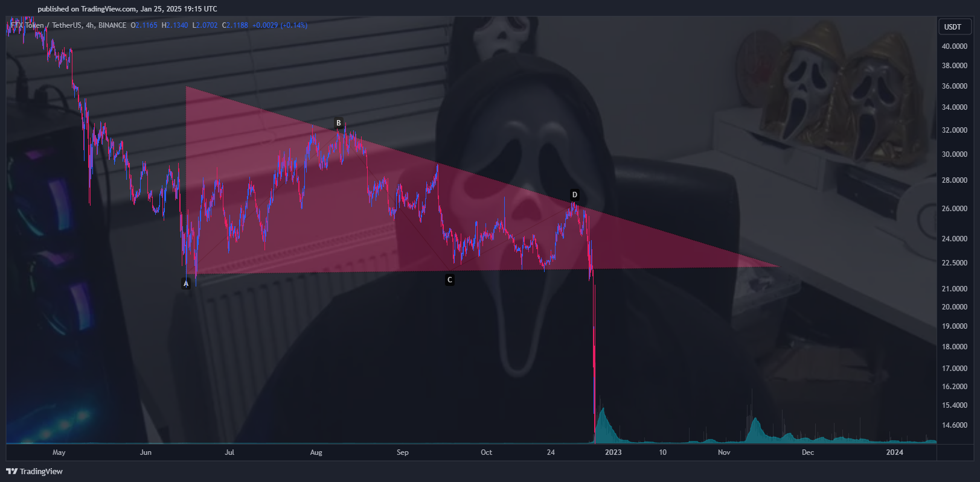The image size is (980, 482).
Task: Click the high value H2.1340
Action: click(175, 25)
